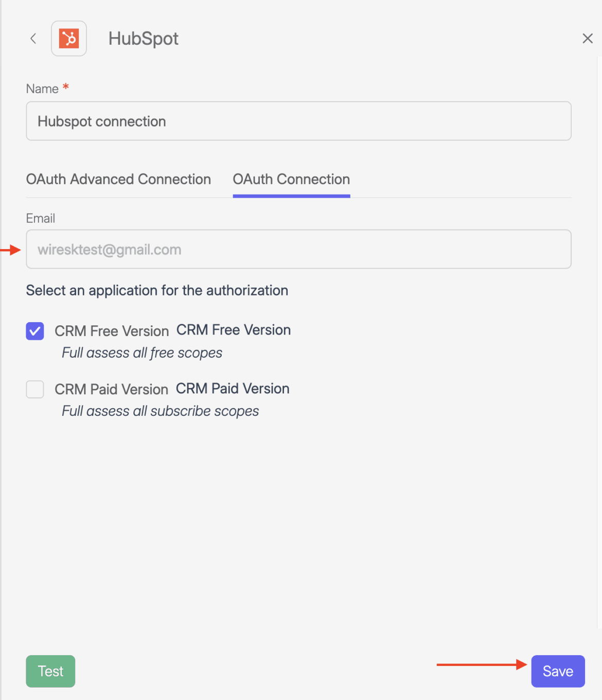602x700 pixels.
Task: Save the HubSpot connection
Action: pyautogui.click(x=558, y=671)
